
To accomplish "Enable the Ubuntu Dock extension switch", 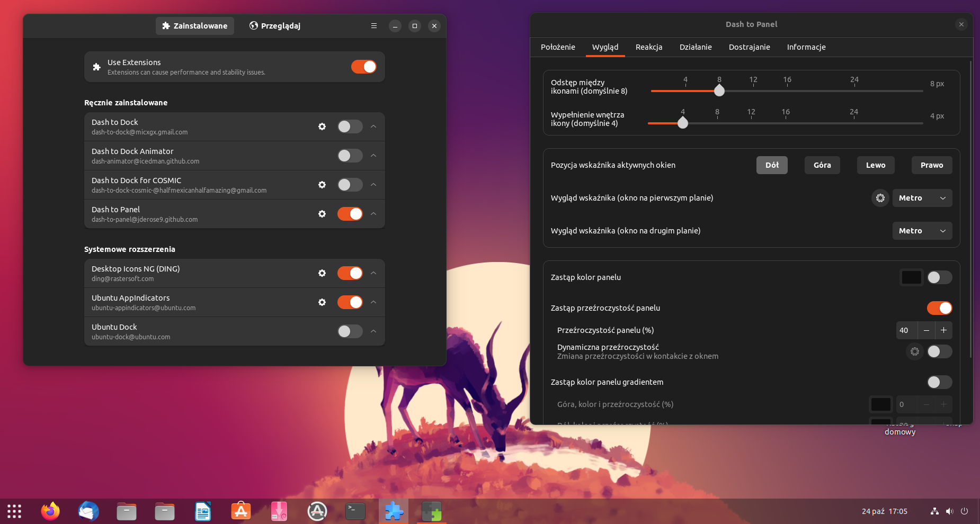I will 350,331.
